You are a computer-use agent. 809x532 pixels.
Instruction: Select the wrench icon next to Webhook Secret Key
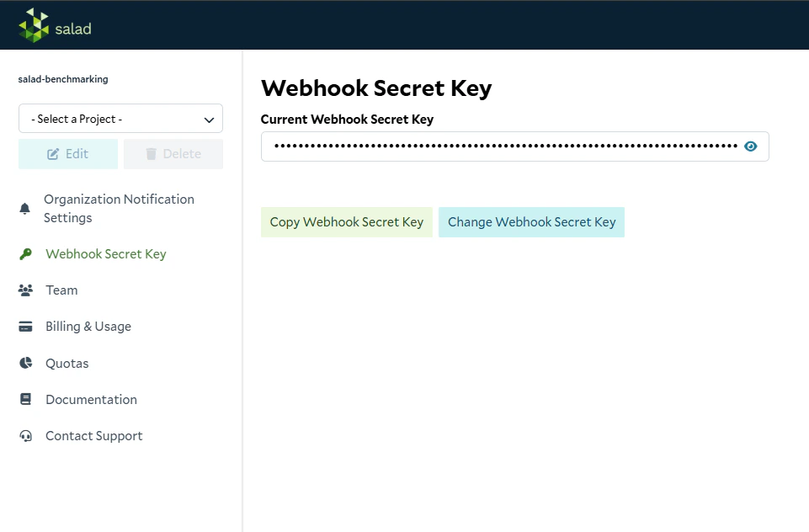(x=25, y=253)
